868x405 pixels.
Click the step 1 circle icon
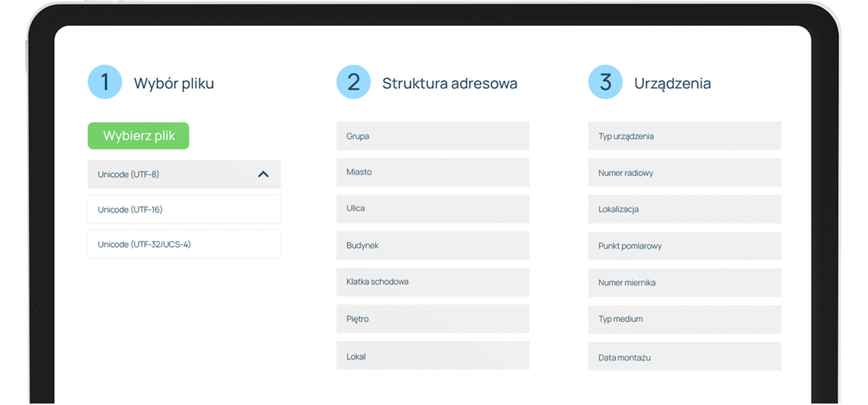click(x=105, y=82)
